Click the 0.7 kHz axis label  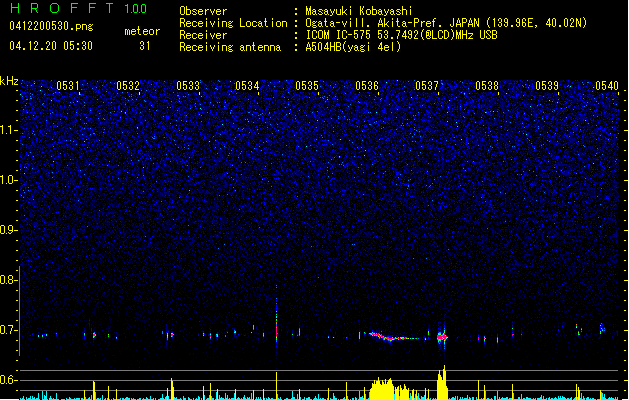8,330
